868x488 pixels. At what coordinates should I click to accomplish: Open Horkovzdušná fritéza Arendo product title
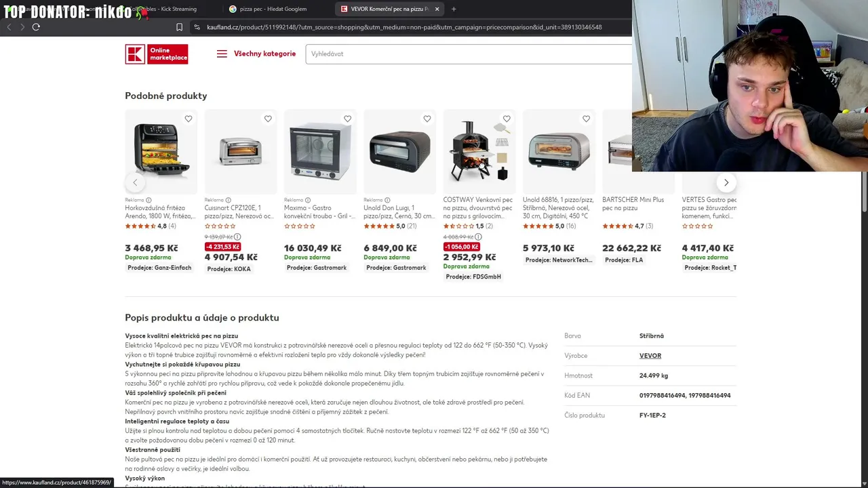click(161, 212)
